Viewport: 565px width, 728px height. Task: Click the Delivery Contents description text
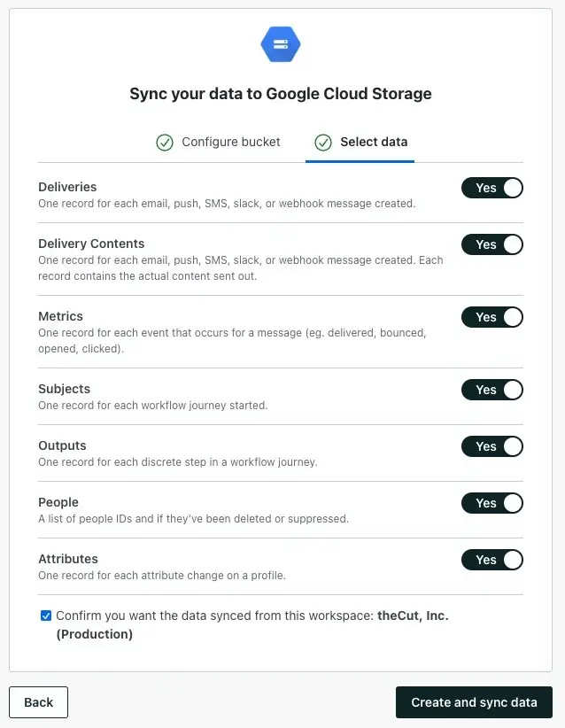(241, 267)
